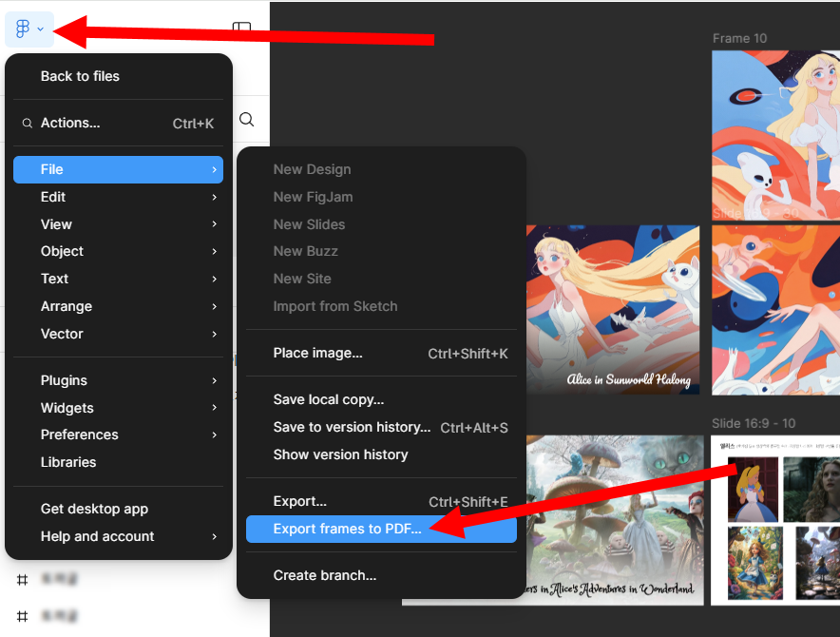The height and width of the screenshot is (637, 840).
Task: Select the orange space artwork below Frame 10
Action: pos(775,310)
